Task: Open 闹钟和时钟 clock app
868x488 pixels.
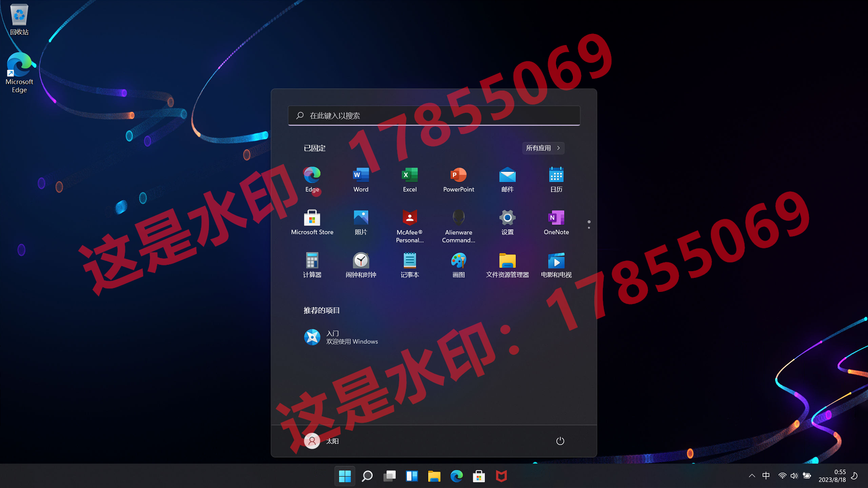Action: point(361,265)
